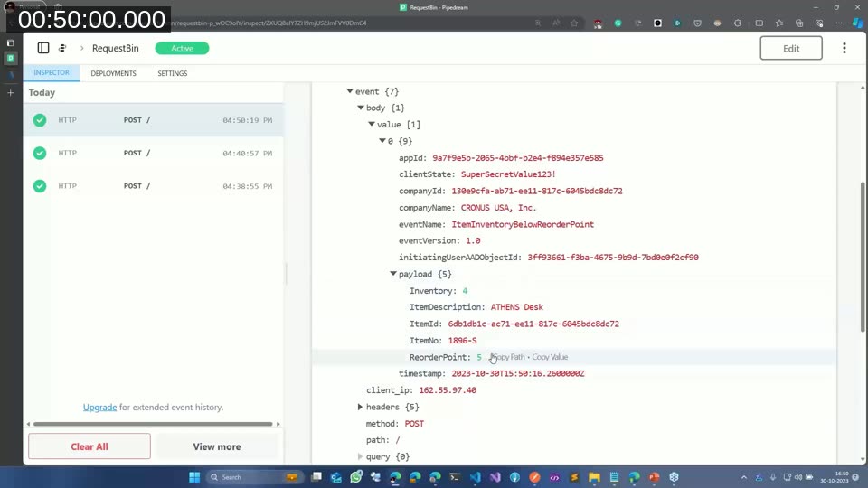The height and width of the screenshot is (488, 868).
Task: Open the Collections icon in the browser toolbar
Action: point(798,23)
